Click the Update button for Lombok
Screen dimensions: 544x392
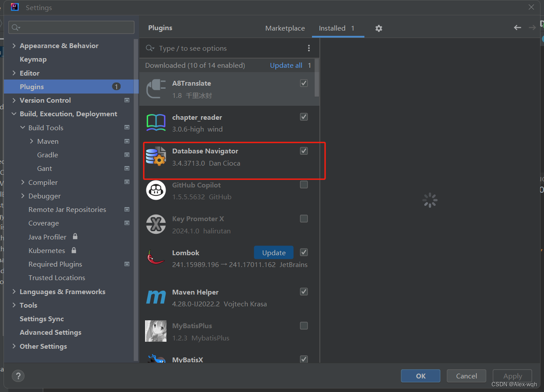(x=274, y=253)
